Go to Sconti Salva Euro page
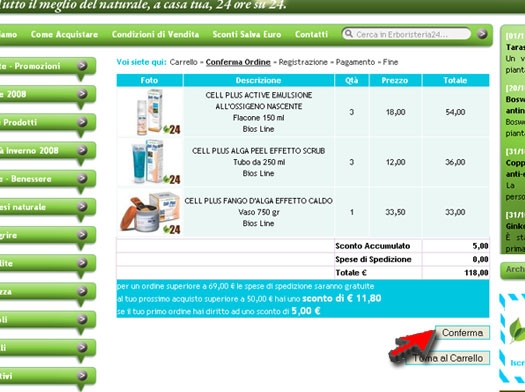Image resolution: width=525 pixels, height=392 pixels. 247,34
